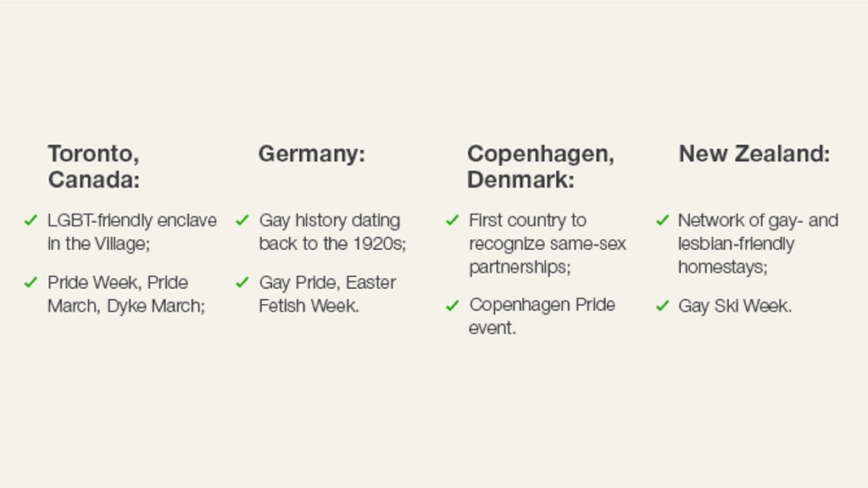The image size is (868, 488).
Task: Select the Copenhagen, Denmark heading
Action: [x=541, y=167]
